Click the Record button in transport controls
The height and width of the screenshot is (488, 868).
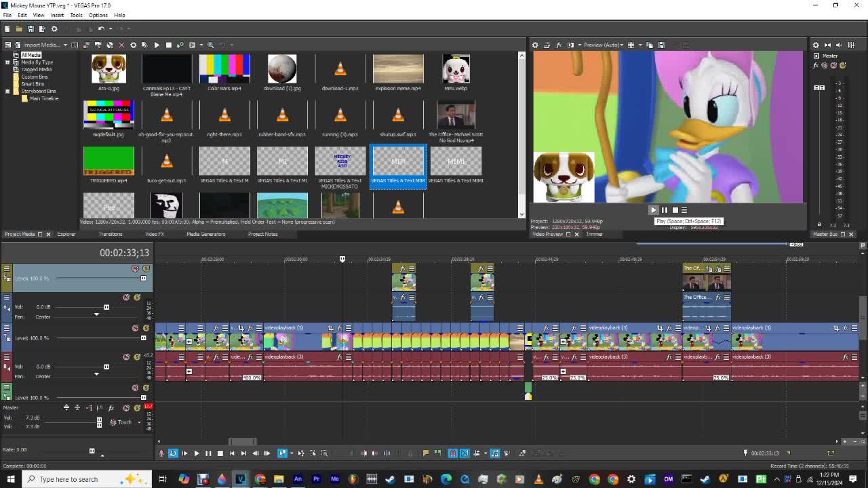tap(161, 453)
